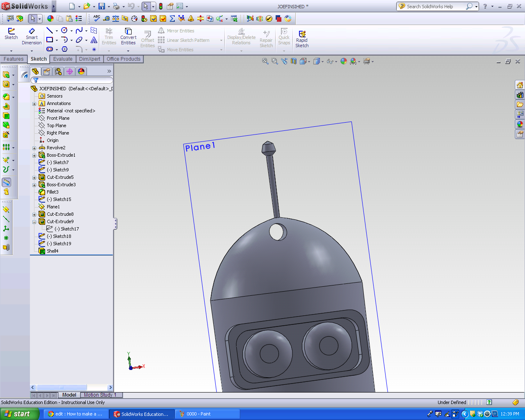Click Zoom to Fit in view toolbar
The height and width of the screenshot is (420, 525).
click(265, 61)
